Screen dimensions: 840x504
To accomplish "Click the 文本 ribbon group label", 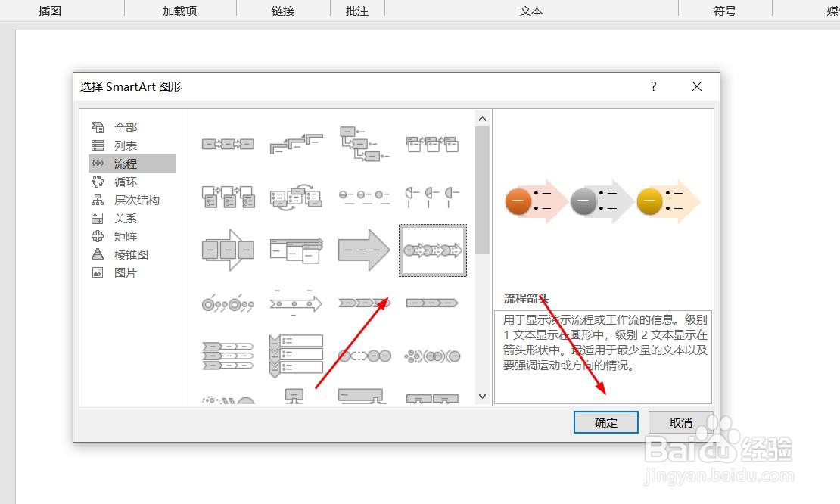I will pyautogui.click(x=531, y=11).
